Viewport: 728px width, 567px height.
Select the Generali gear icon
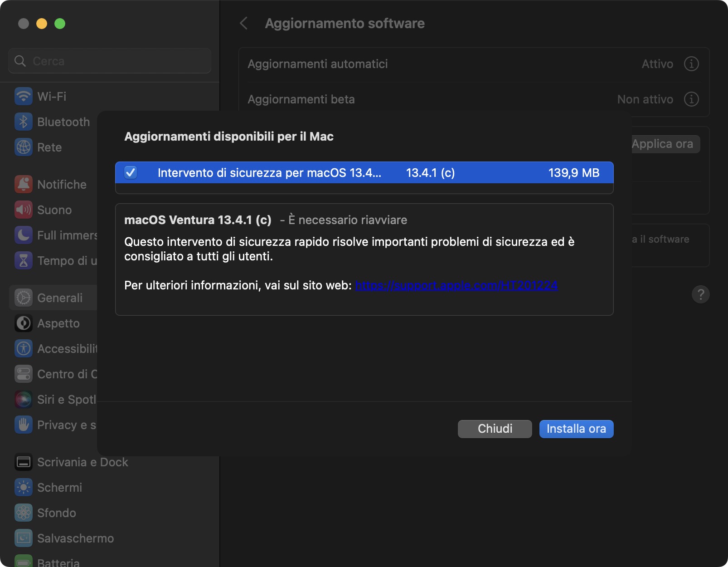click(24, 298)
